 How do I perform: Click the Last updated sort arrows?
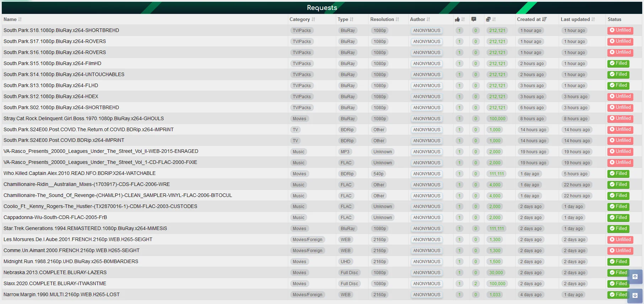point(593,20)
